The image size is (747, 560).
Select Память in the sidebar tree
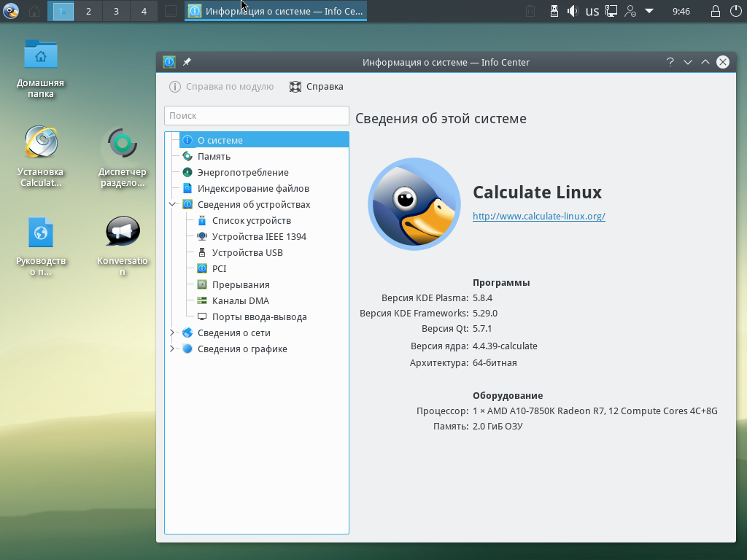tap(214, 157)
